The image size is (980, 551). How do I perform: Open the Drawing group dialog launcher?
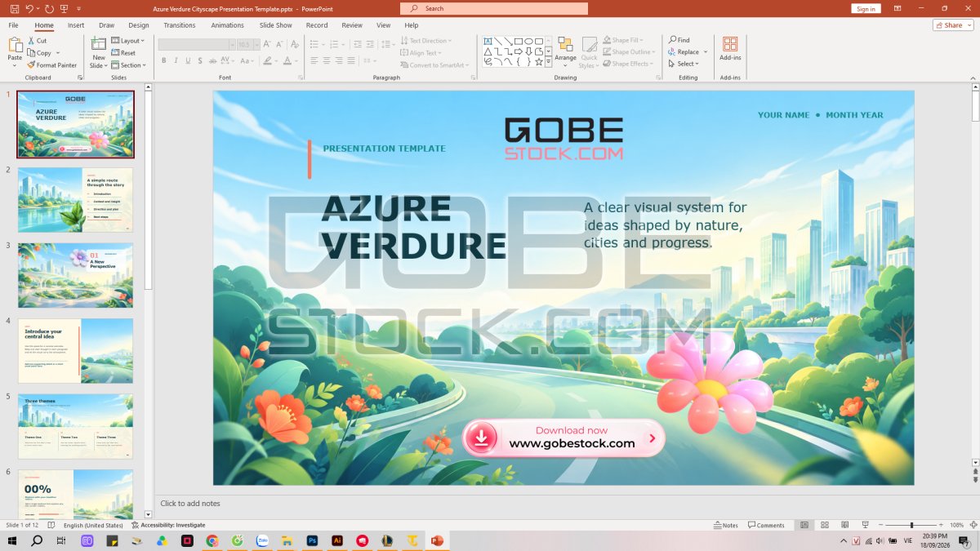coord(657,78)
